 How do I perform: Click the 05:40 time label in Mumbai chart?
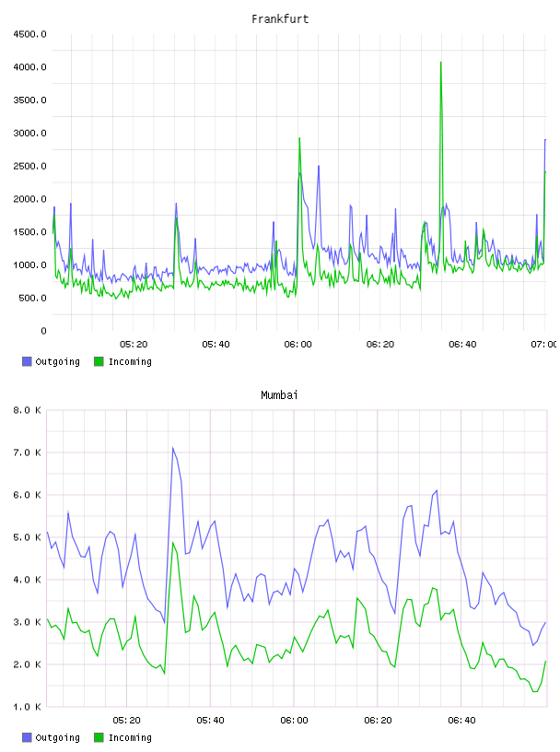(x=210, y=721)
